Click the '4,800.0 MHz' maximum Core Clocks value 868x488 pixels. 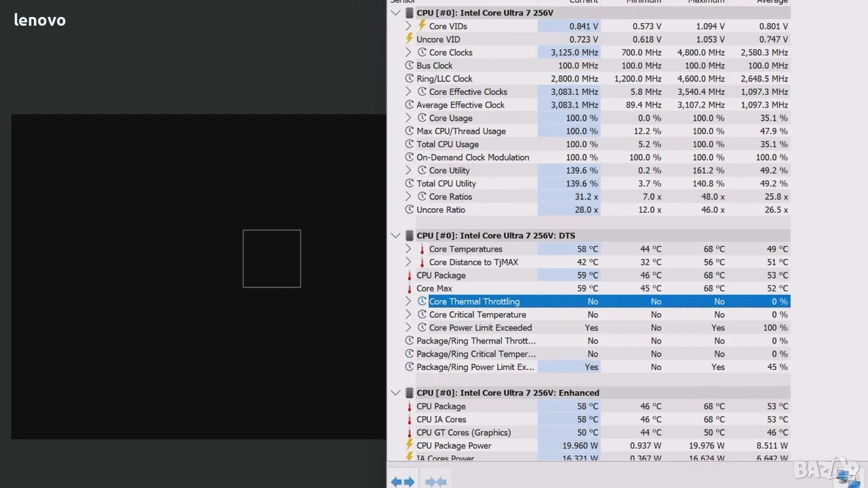701,53
